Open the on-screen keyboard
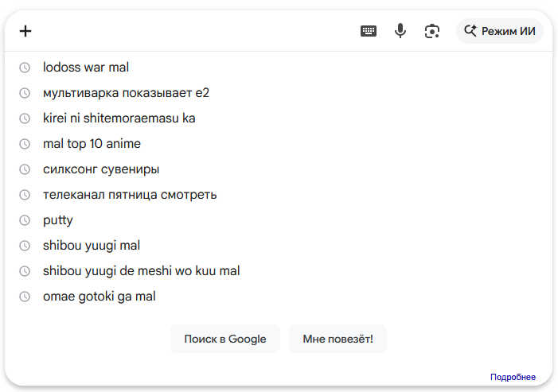 [x=369, y=31]
